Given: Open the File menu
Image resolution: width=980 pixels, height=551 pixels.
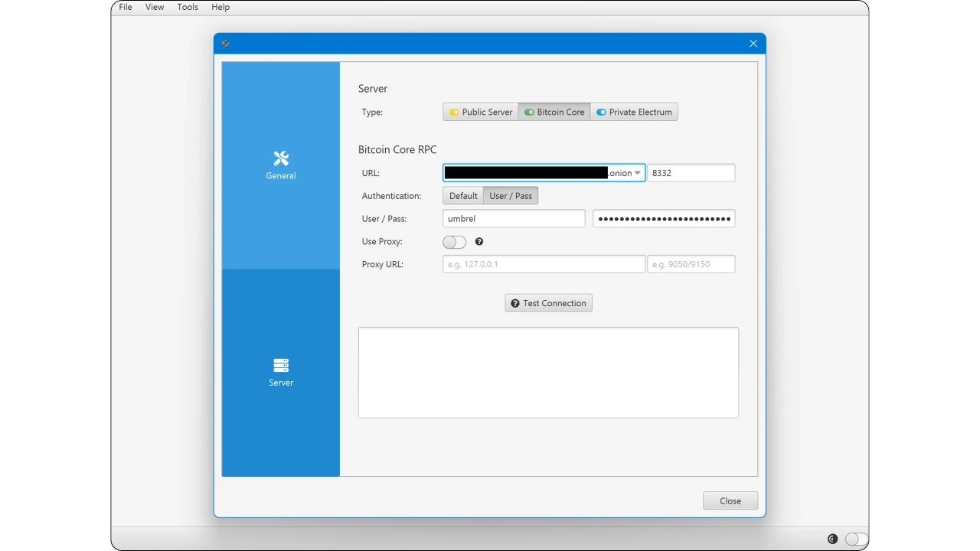Looking at the screenshot, I should (126, 7).
